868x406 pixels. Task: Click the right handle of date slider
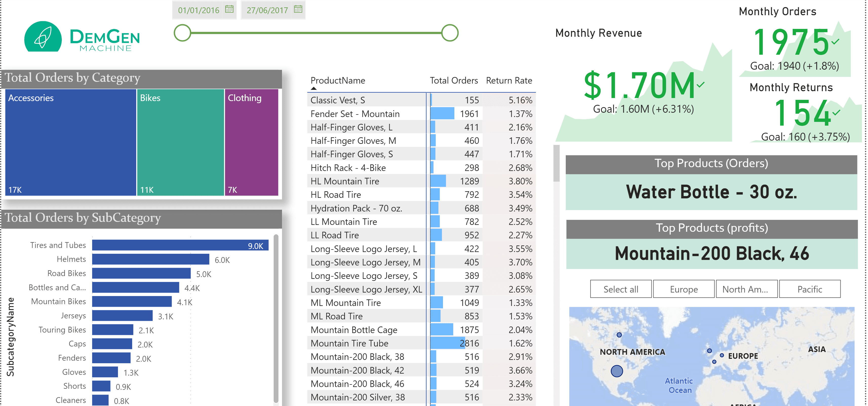[x=450, y=33]
